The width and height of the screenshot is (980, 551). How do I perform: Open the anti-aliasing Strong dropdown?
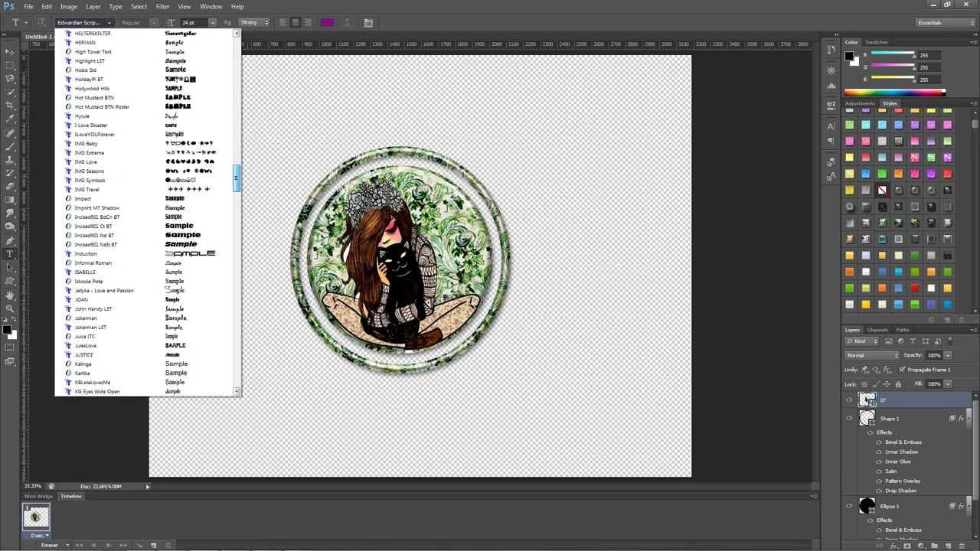(254, 23)
